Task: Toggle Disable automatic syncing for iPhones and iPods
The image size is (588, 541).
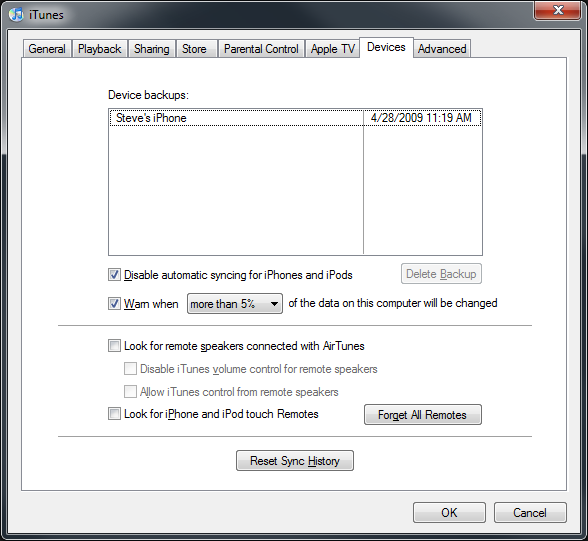Action: tap(114, 275)
